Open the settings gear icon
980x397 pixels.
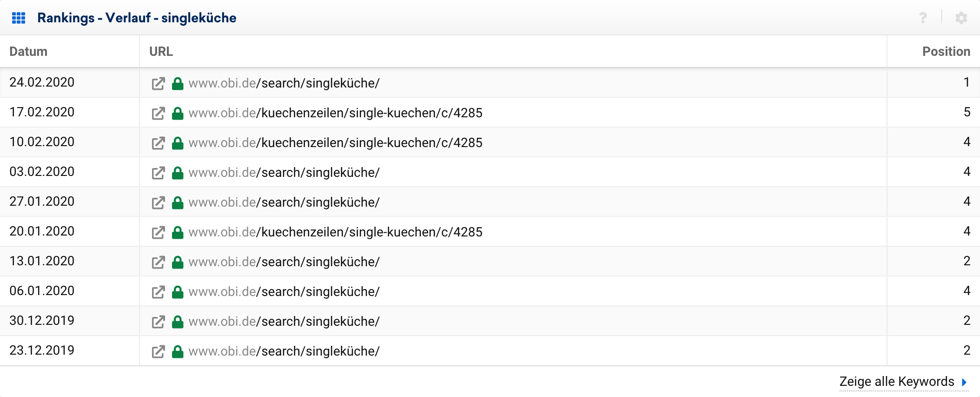pos(961,18)
